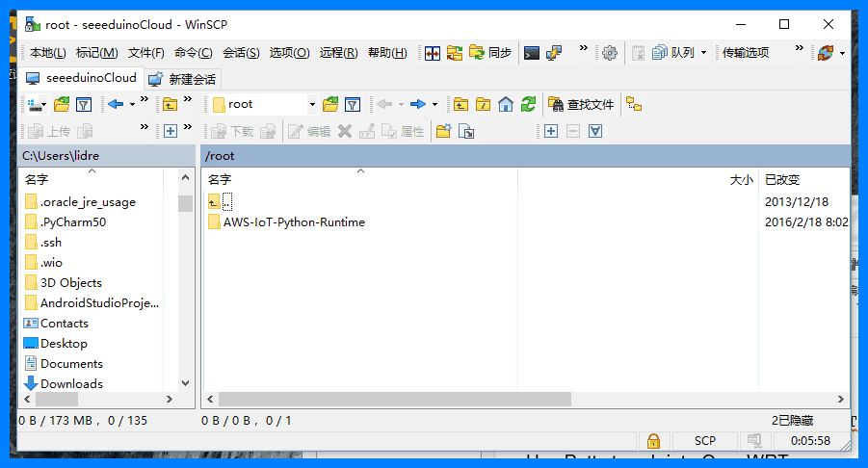The height and width of the screenshot is (468, 868).
Task: Click the status bar lock icon
Action: [x=653, y=441]
